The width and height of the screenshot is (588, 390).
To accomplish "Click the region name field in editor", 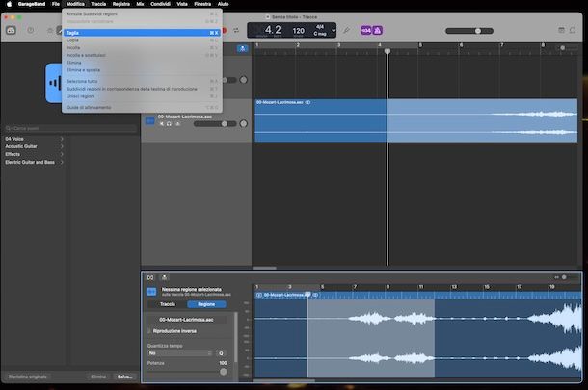I will tap(186, 320).
